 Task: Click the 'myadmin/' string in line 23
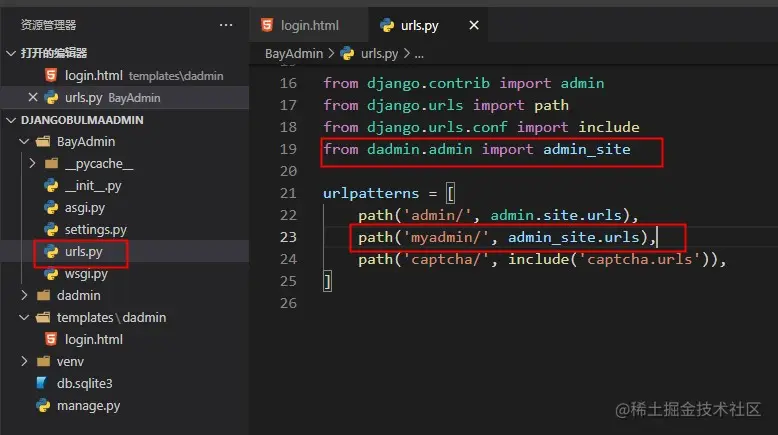[446, 237]
